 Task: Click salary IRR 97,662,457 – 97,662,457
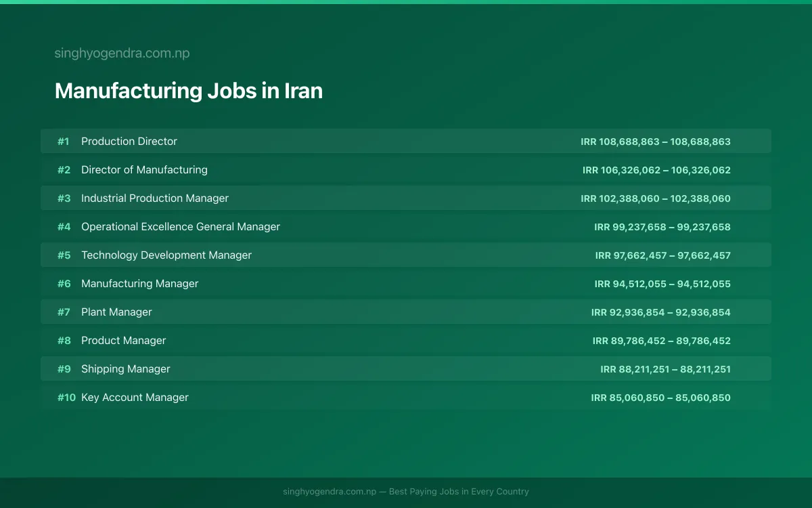(x=663, y=255)
